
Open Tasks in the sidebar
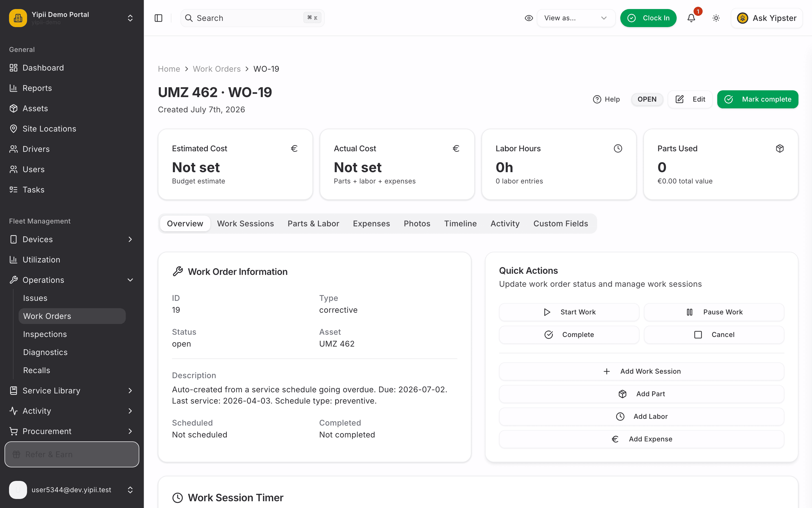pos(72,189)
